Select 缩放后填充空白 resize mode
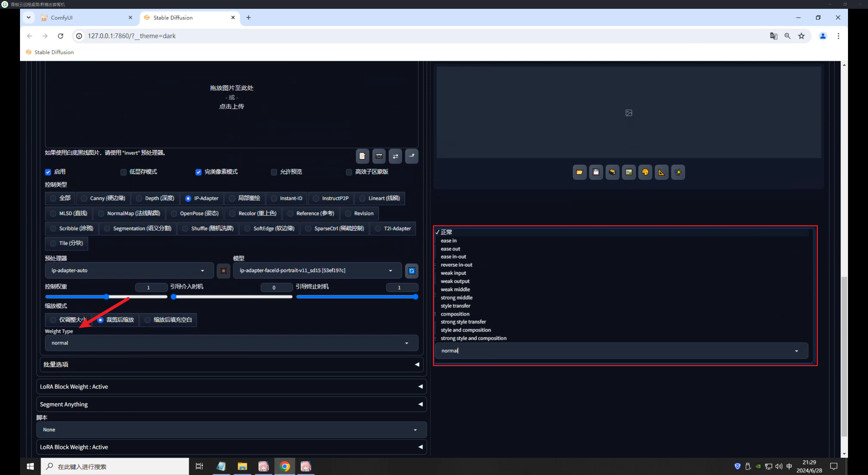Viewport: 868px width, 475px height. point(168,320)
